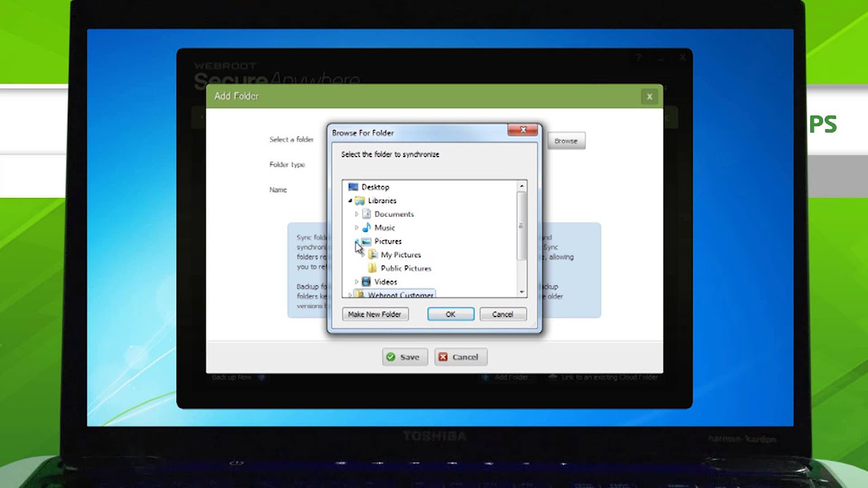Expand the Webroot Customer node
868x488 pixels.
point(351,295)
